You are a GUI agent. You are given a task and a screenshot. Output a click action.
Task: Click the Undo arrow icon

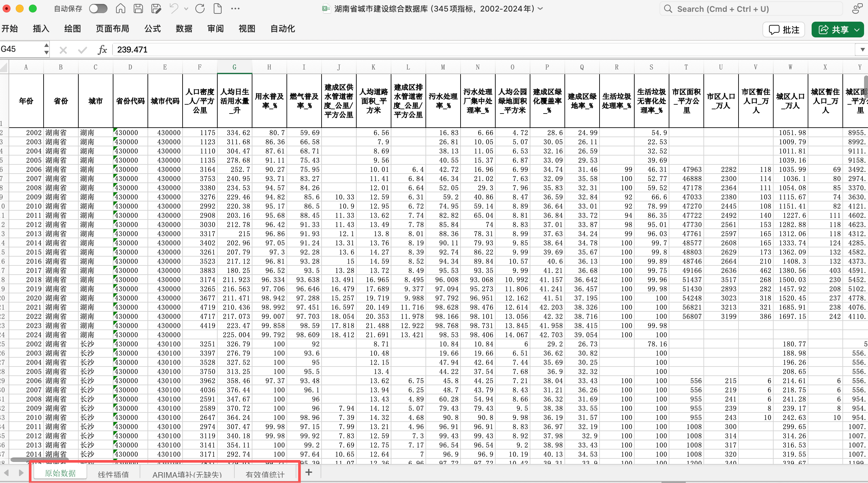pyautogui.click(x=174, y=9)
